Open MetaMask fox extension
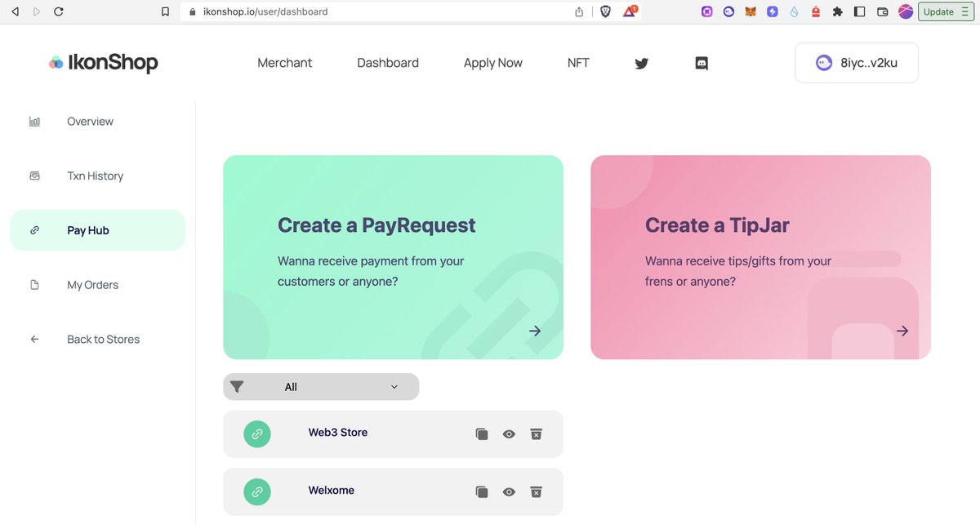The width and height of the screenshot is (980, 525). (751, 11)
